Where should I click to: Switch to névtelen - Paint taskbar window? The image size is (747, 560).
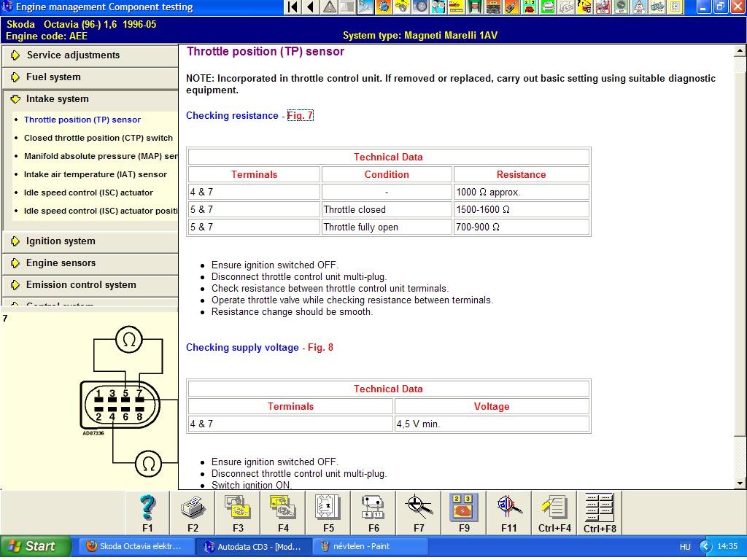[x=371, y=547]
